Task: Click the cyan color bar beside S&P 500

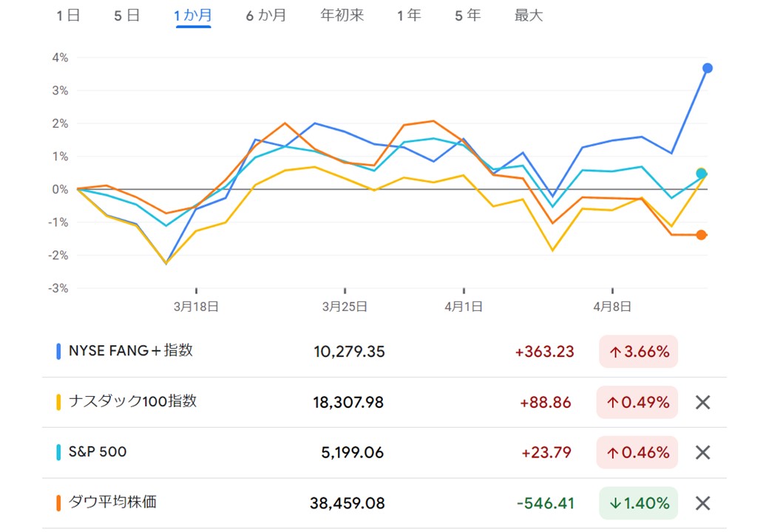Action: (59, 452)
